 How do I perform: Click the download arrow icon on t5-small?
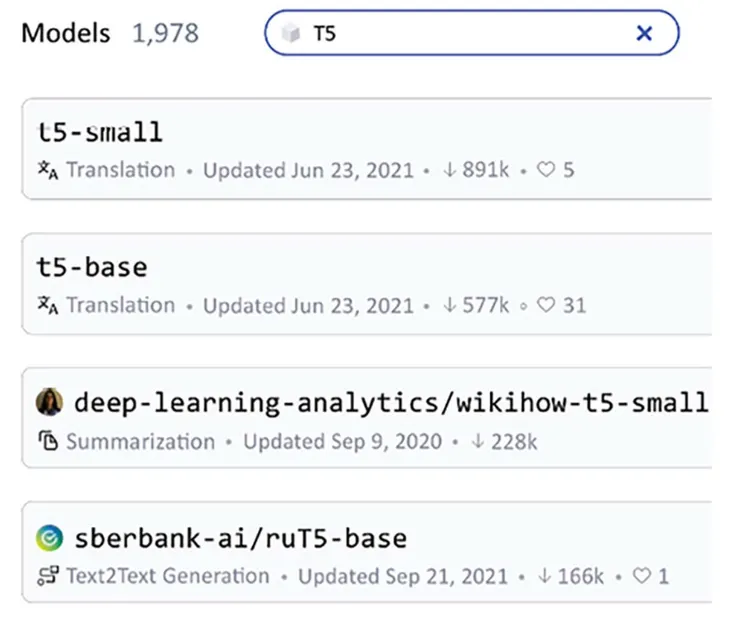pos(449,170)
